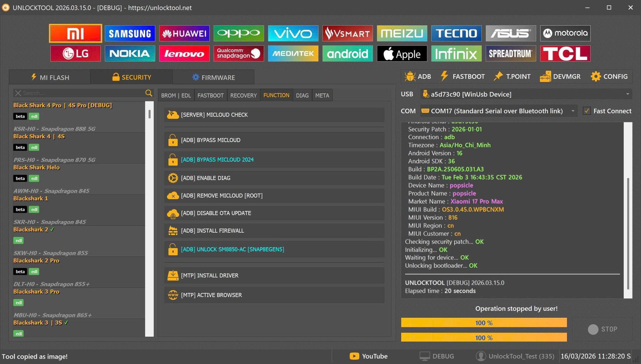Click the top 100% progress bar

pos(484,323)
